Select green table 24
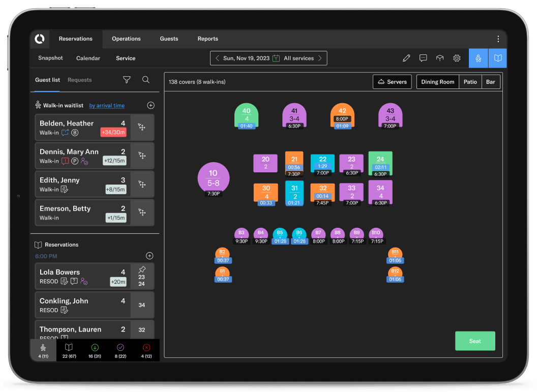The image size is (537, 392). pos(380,164)
